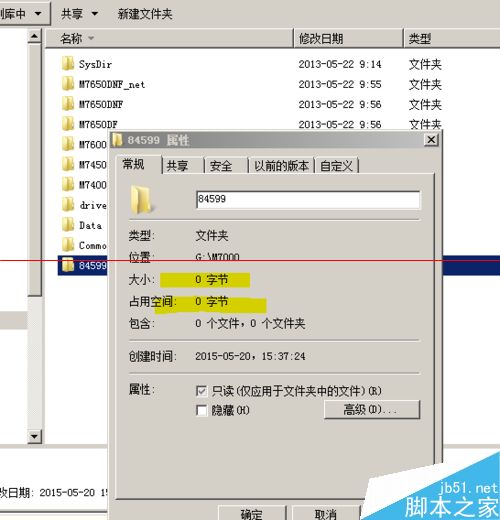The height and width of the screenshot is (520, 500).
Task: Select the M7650DNF folder icon
Action: tap(68, 104)
